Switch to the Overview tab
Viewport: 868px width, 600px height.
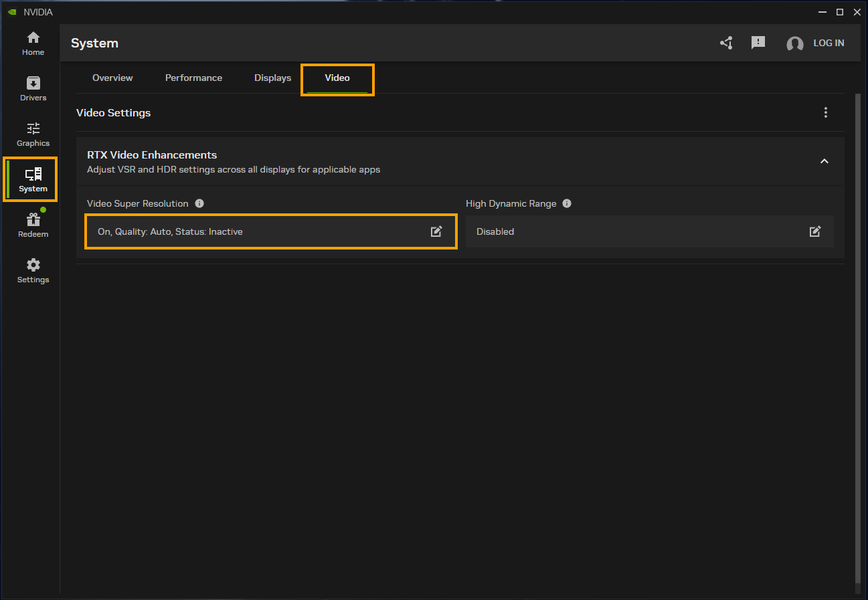click(112, 78)
